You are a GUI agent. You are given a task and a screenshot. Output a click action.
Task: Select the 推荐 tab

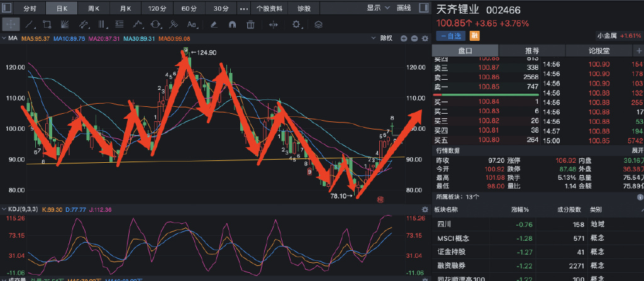tap(532, 50)
